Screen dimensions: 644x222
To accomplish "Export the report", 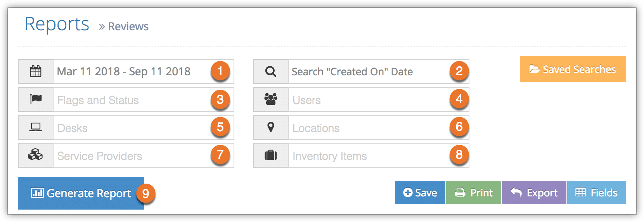I will pos(534,193).
